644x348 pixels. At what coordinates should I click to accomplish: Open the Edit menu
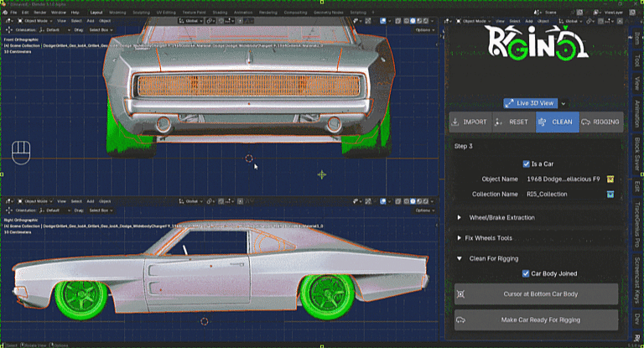pos(25,13)
